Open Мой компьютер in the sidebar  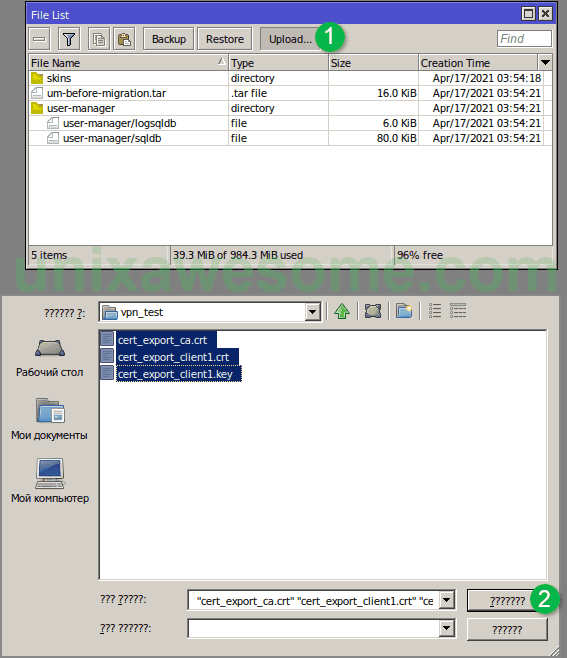pos(50,480)
